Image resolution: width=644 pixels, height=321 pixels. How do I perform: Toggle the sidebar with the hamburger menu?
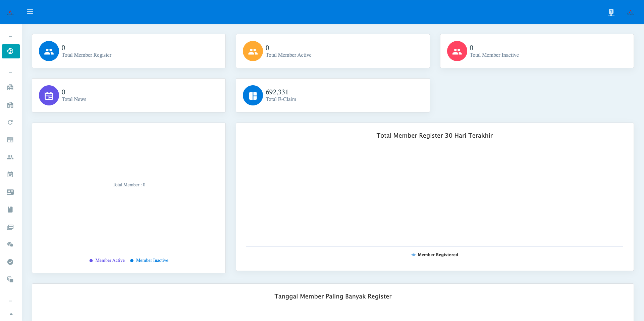(30, 12)
